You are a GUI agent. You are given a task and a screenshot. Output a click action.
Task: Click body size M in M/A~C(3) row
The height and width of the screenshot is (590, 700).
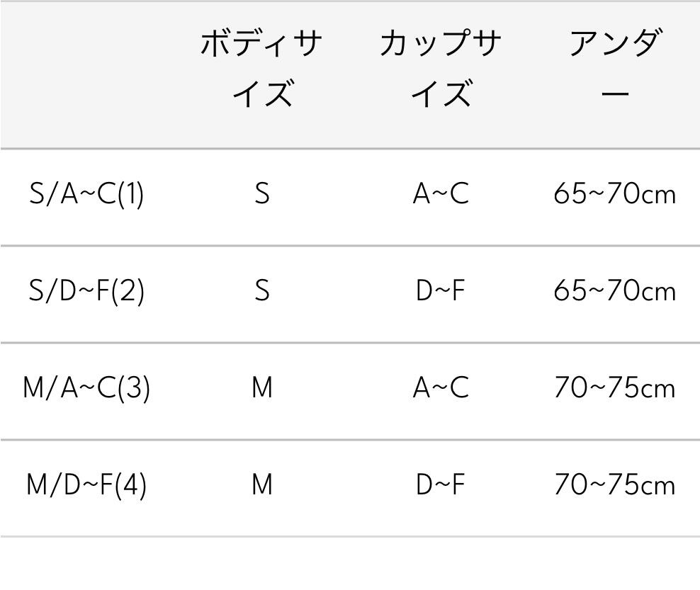click(262, 388)
